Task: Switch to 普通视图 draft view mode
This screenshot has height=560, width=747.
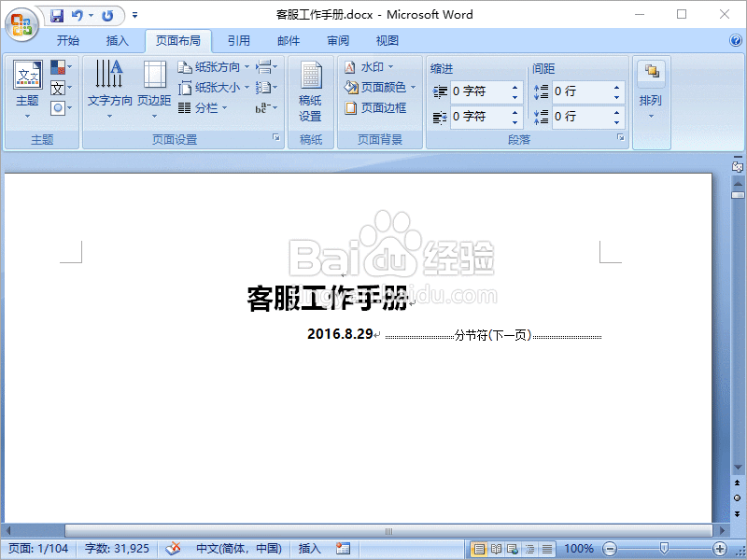Action: coord(546,549)
